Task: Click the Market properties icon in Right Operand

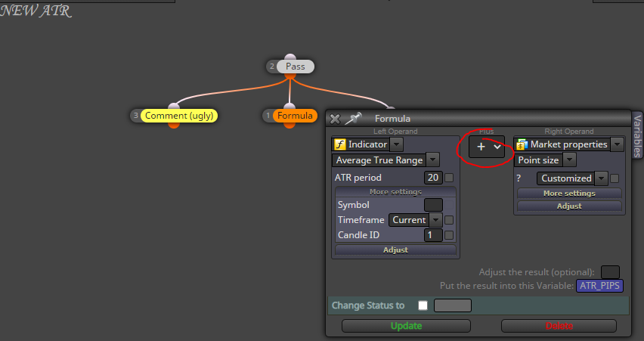Action: (x=522, y=144)
